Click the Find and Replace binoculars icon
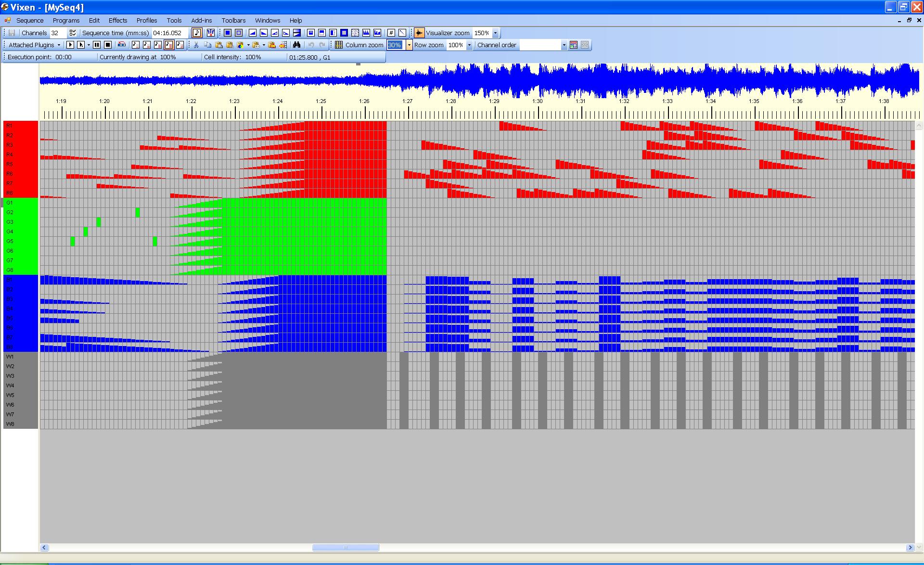Viewport: 924px width, 565px height. (297, 45)
